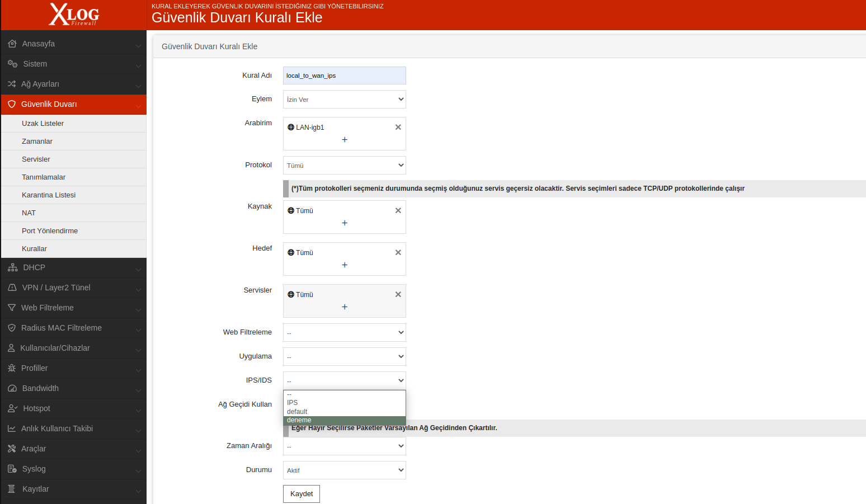
Task: Open the Zaman Aralığı dropdown
Action: click(345, 446)
